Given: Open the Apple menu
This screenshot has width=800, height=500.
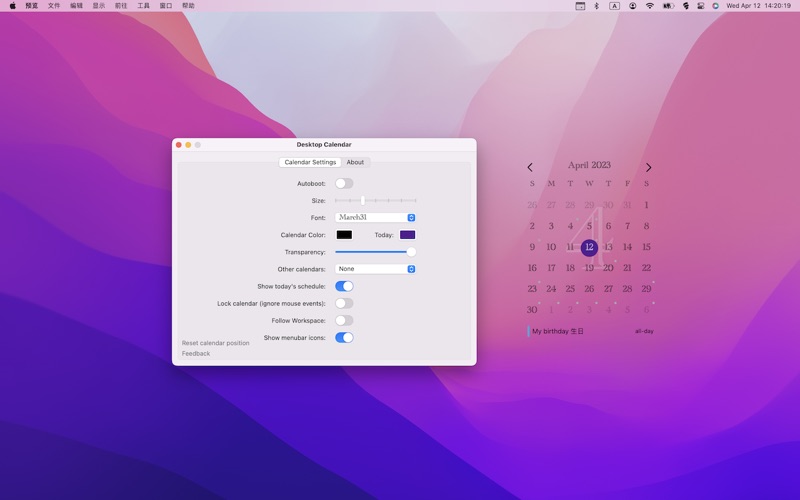Looking at the screenshot, I should (x=12, y=6).
